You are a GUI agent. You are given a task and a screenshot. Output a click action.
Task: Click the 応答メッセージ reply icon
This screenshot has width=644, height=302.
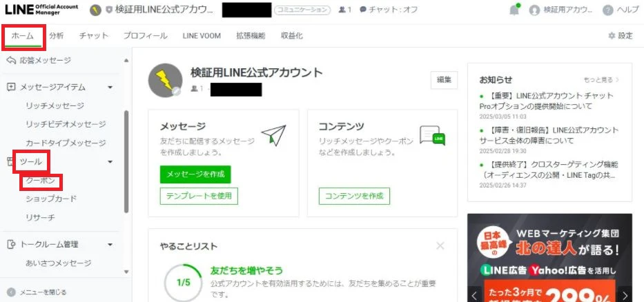click(x=12, y=60)
